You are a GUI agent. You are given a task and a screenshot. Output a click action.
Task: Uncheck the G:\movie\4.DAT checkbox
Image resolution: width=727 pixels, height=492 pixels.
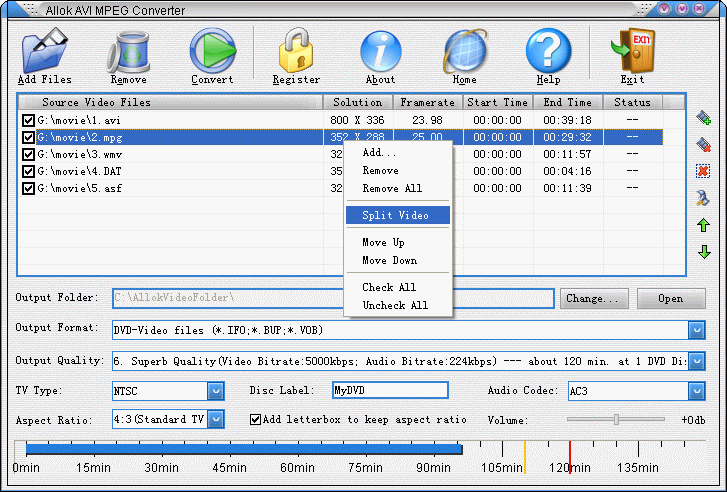[x=28, y=172]
